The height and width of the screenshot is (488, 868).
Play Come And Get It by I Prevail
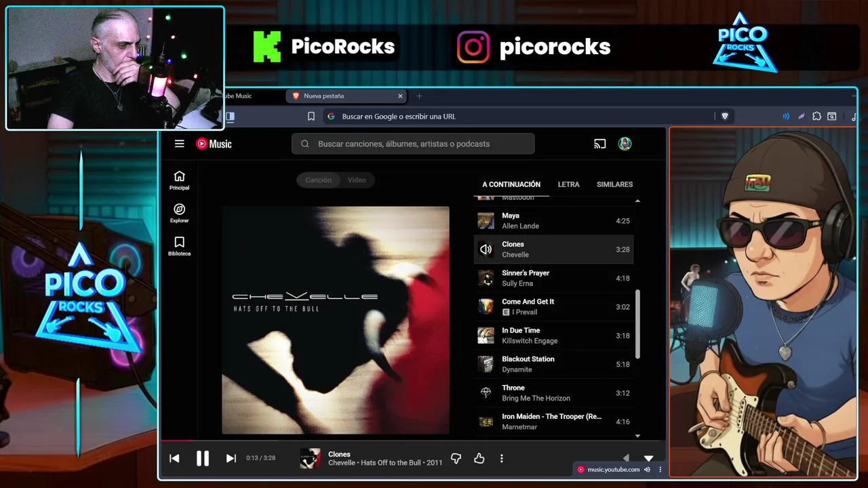(553, 306)
